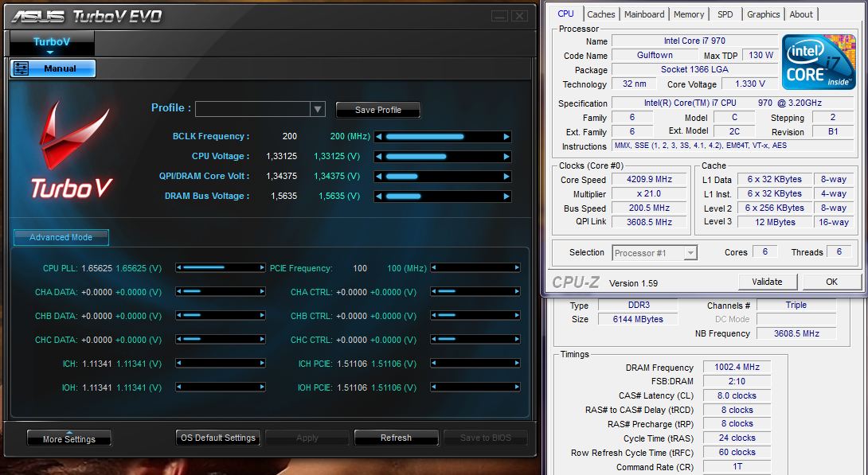868x475 pixels.
Task: Click the BCLK Frequency slider bar
Action: [443, 137]
